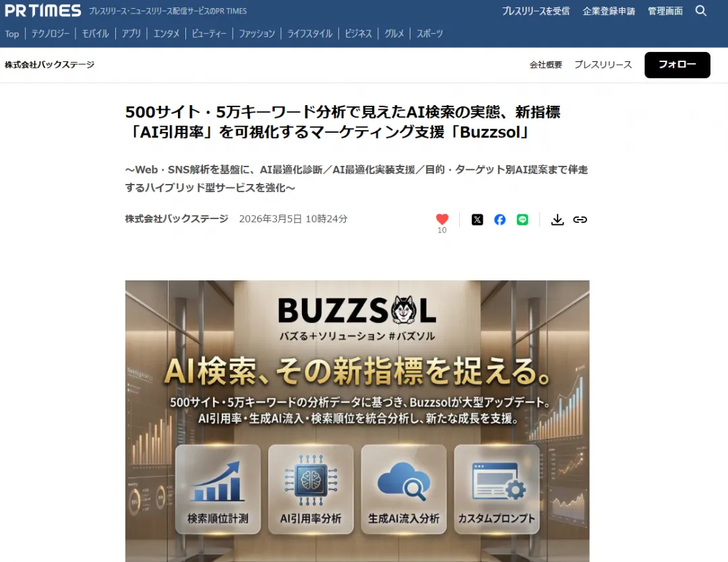Screen dimensions: 728x562
Task: Open the ビジネス category
Action: pos(358,34)
